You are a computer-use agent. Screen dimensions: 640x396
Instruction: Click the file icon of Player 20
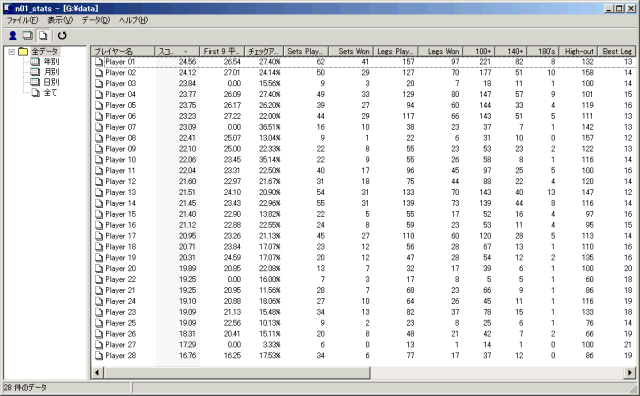[99, 269]
